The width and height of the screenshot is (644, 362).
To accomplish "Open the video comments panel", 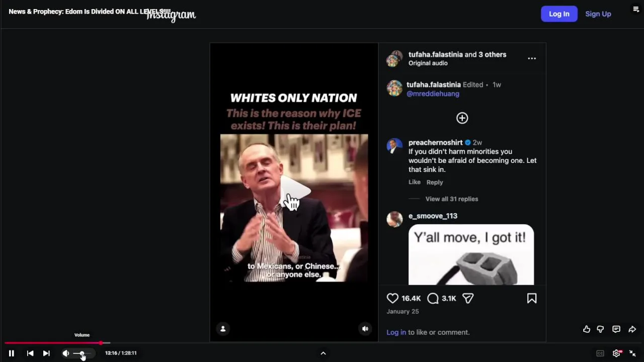I will [x=616, y=329].
